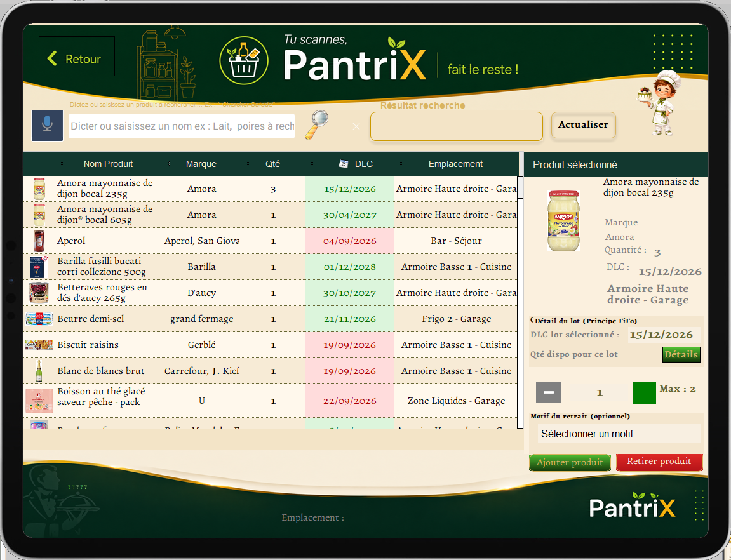Click the pantry shelf illustration in header

[x=166, y=62]
